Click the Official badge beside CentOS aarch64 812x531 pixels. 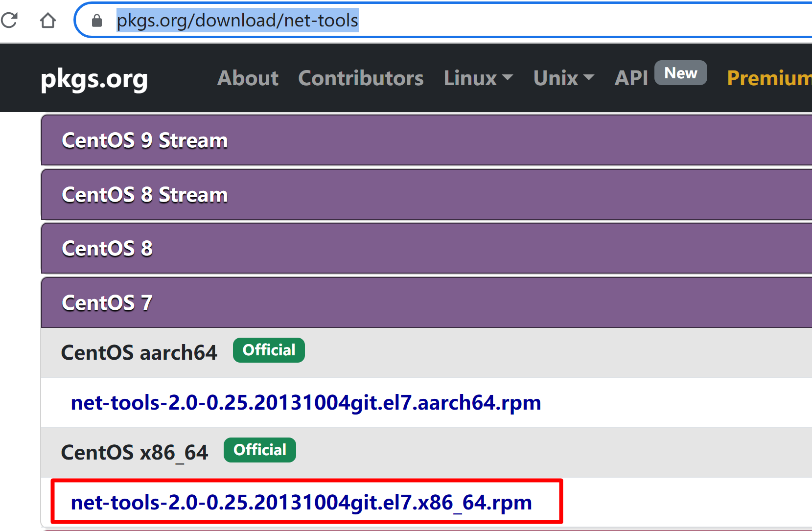[269, 350]
